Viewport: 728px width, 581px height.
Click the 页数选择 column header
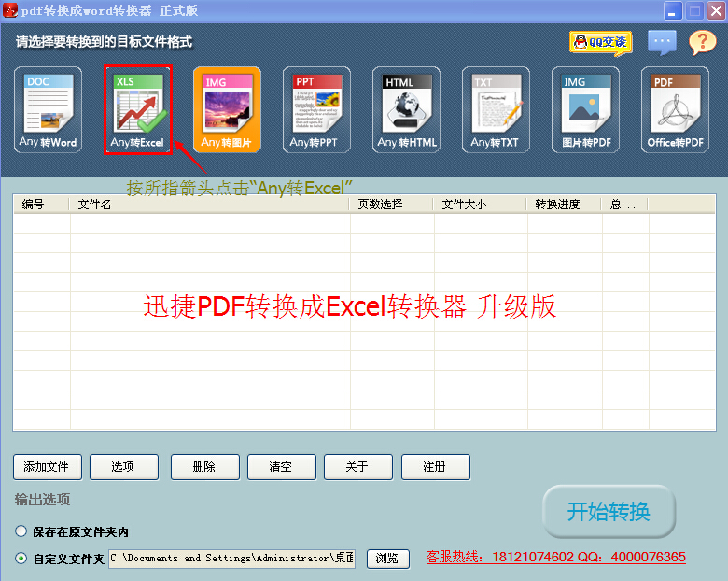[x=391, y=204]
